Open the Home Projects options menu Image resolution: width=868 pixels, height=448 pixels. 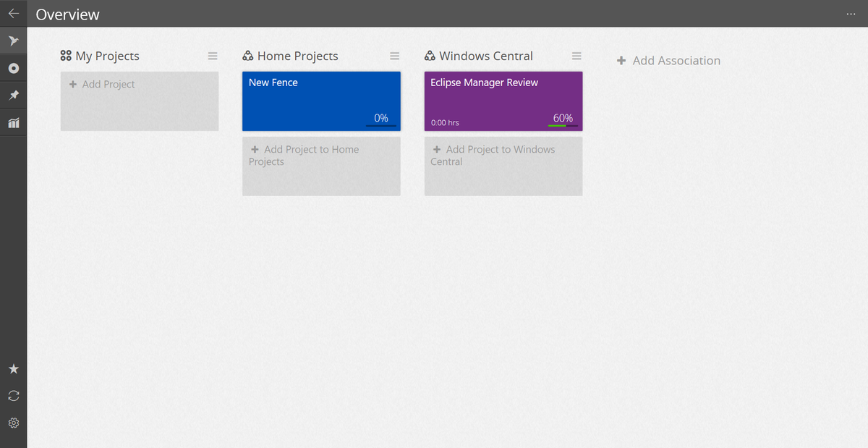tap(394, 56)
